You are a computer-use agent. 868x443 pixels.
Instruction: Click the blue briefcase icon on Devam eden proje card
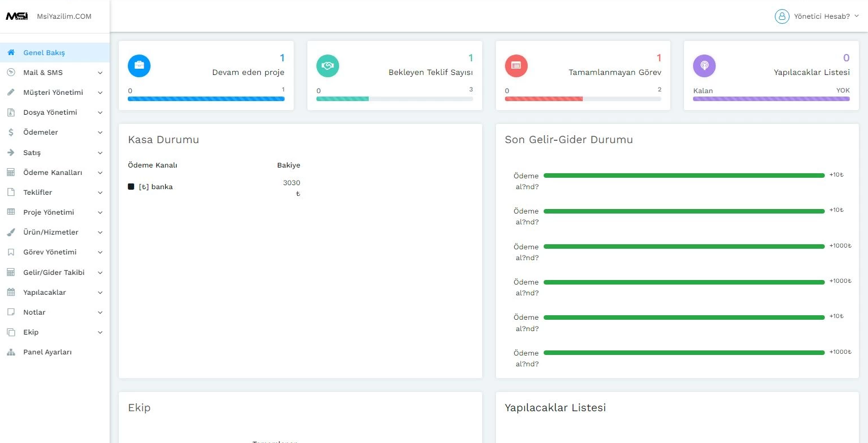coord(139,65)
